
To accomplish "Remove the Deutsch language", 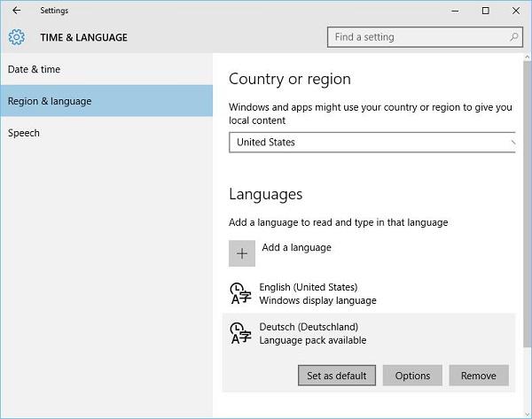I will point(479,376).
